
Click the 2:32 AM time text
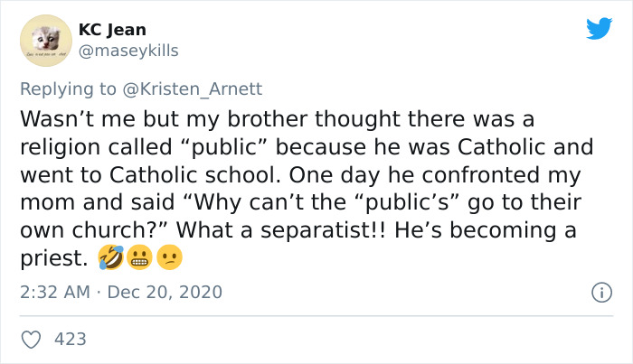click(55, 293)
